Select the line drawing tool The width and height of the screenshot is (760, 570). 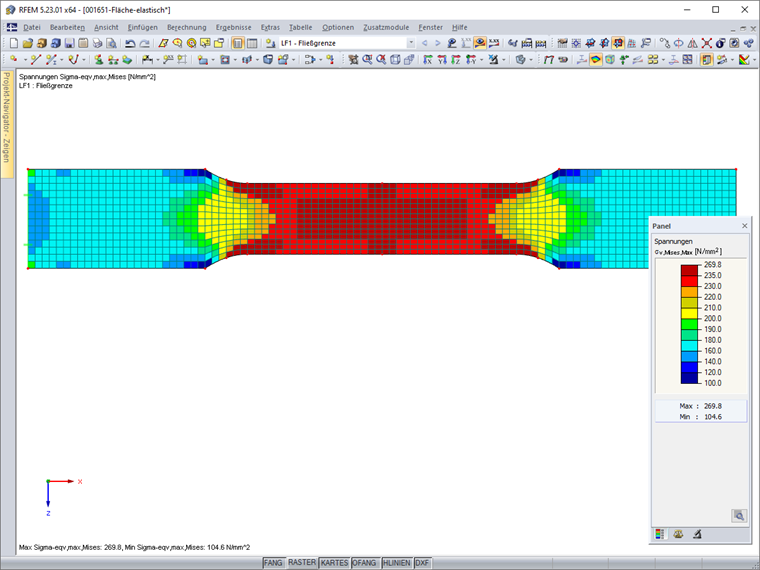pos(36,60)
